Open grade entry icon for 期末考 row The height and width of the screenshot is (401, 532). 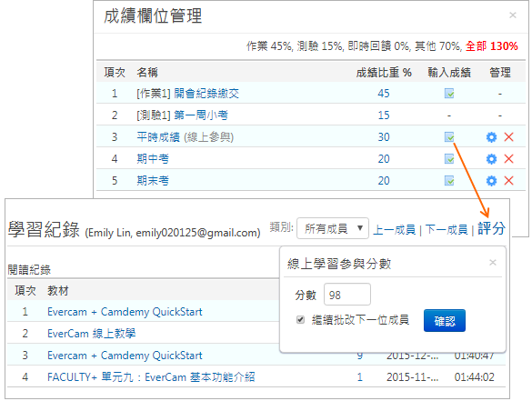449,180
